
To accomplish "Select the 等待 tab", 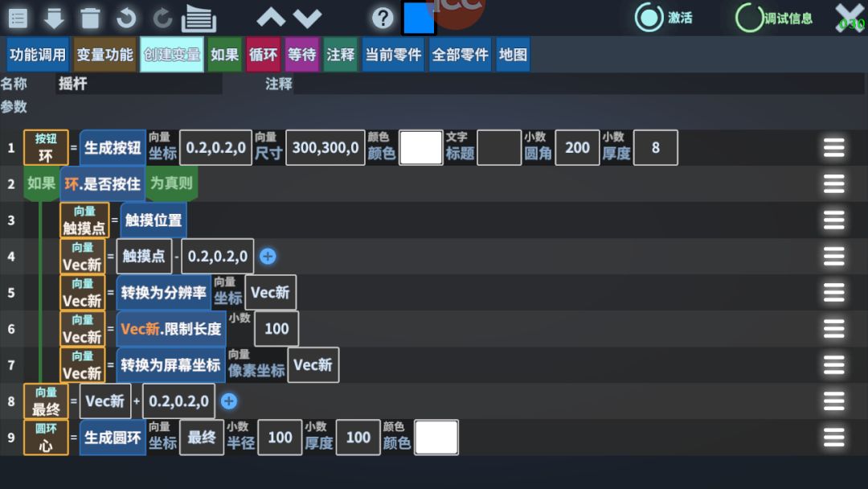I will tap(301, 55).
